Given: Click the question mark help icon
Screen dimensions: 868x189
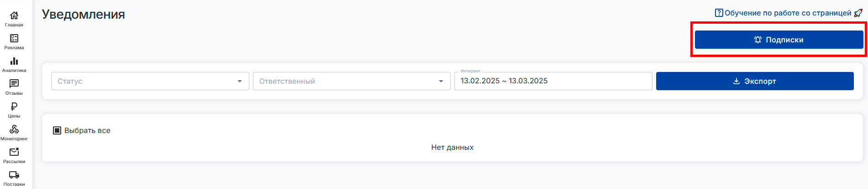Looking at the screenshot, I should (719, 13).
